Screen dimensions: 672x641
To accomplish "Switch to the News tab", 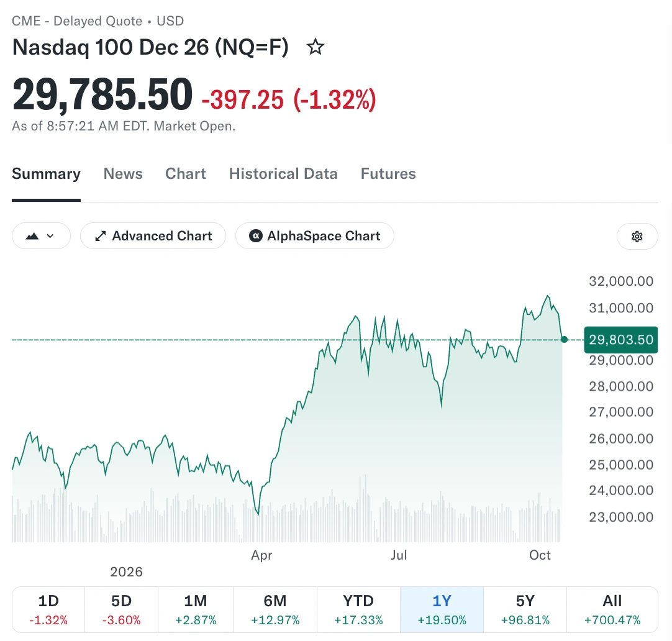I will click(123, 173).
